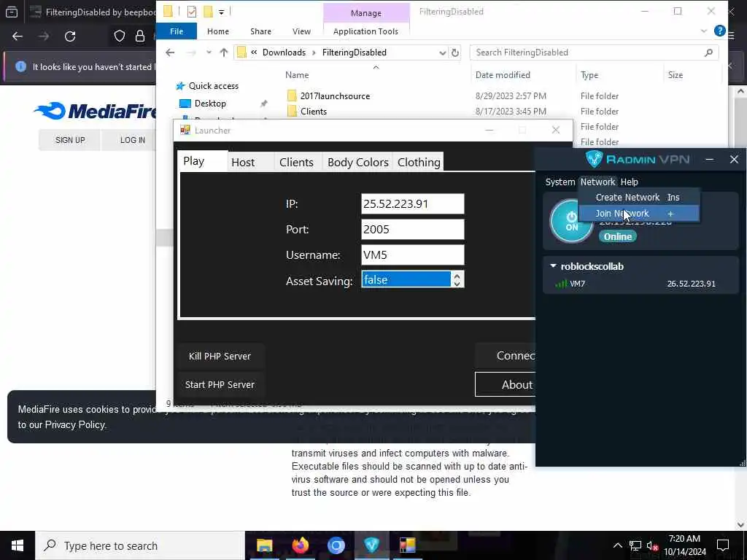Select the Asset Saving false field

tap(406, 279)
